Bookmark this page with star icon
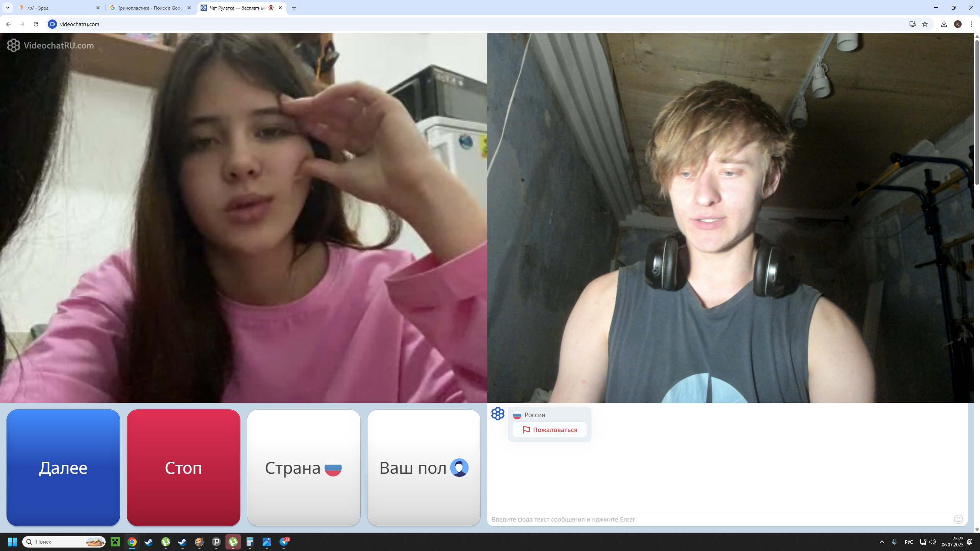This screenshot has height=551, width=980. click(925, 24)
